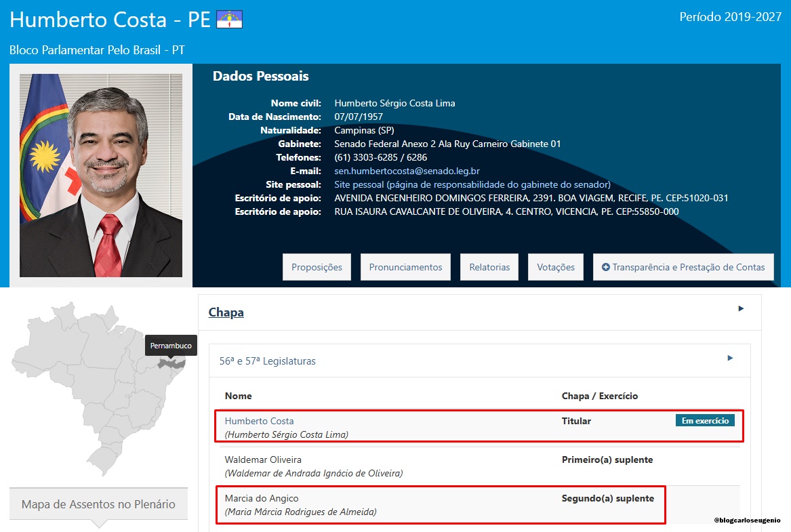Click the Chapa heading link
The image size is (791, 532).
(226, 312)
